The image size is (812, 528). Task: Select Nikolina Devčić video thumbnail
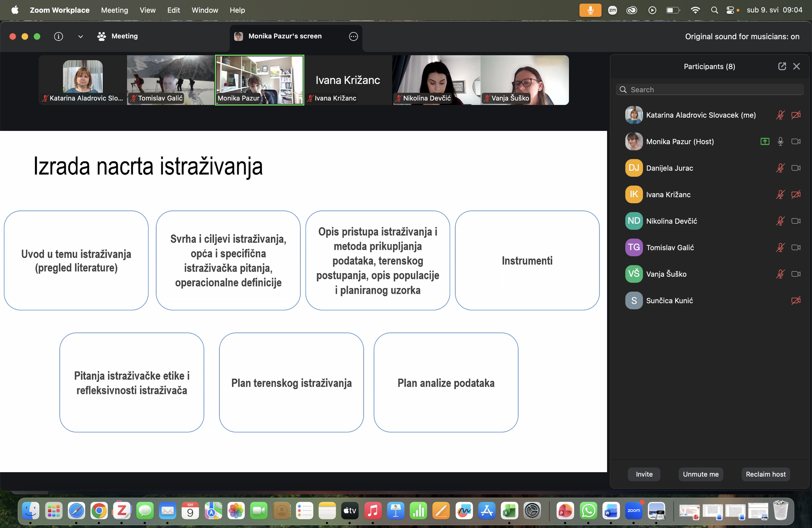pos(436,80)
